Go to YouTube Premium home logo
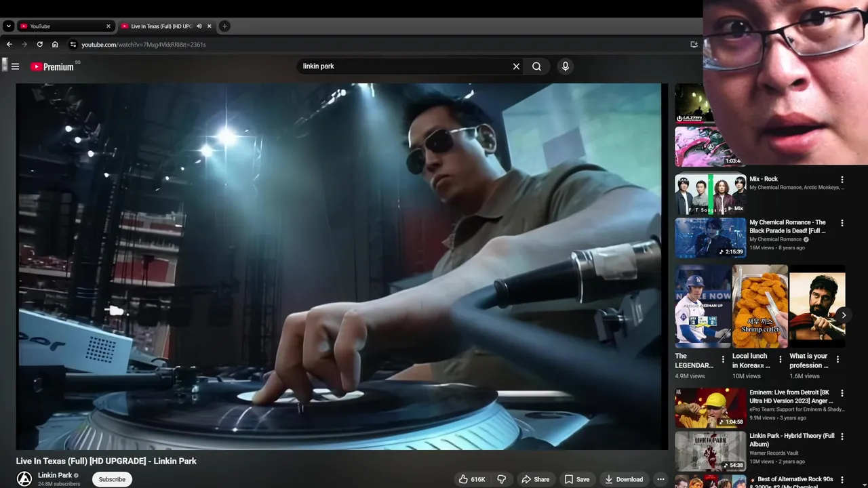The image size is (868, 488). point(52,66)
